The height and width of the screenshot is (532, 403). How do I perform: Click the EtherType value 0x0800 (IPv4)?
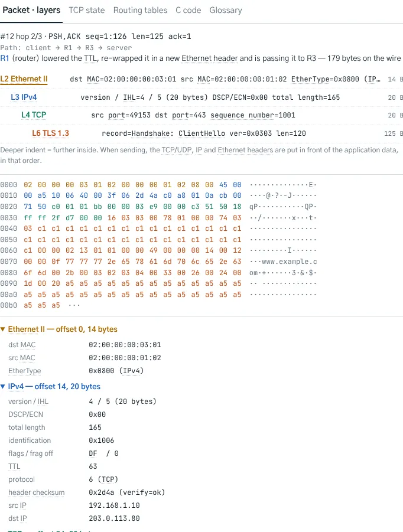[116, 371]
